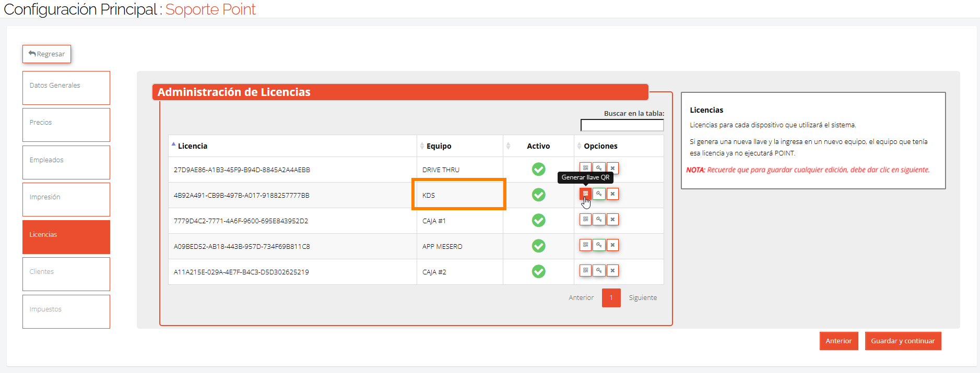Image resolution: width=980 pixels, height=373 pixels.
Task: Remove the APP MESERO license with X
Action: (x=612, y=245)
